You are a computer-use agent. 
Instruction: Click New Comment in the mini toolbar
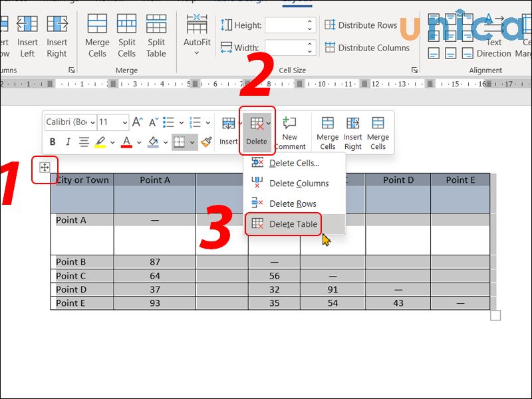(x=289, y=132)
